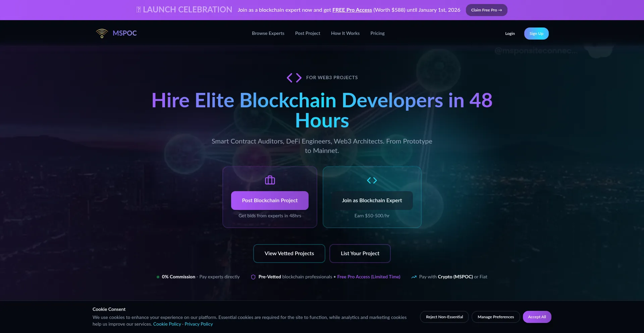This screenshot has width=644, height=333.
Task: Click the Cookie Consent heading
Action: point(109,310)
